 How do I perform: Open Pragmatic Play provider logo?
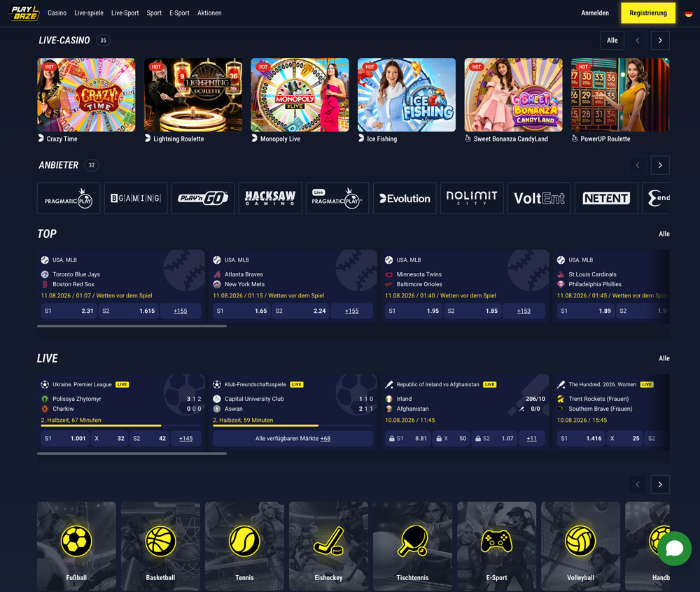69,198
